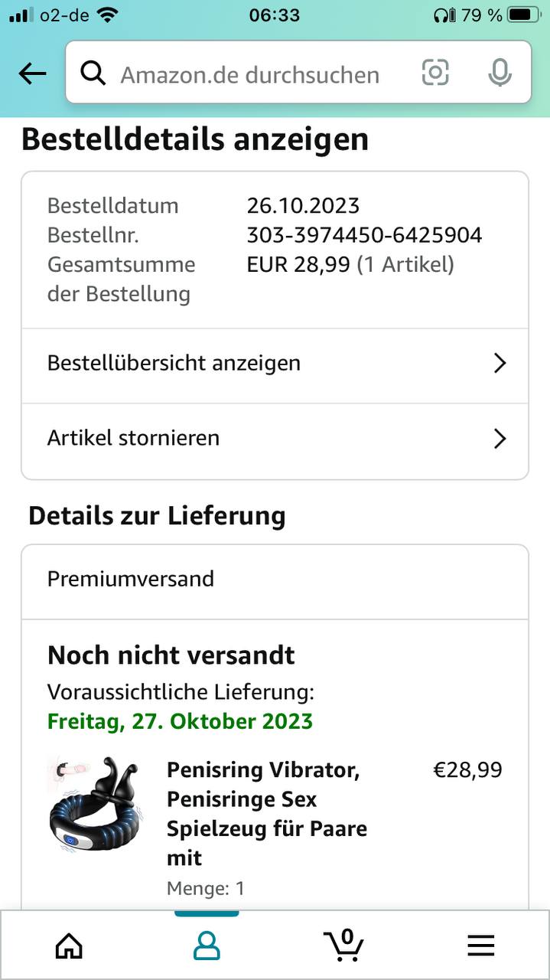Open the account profile tab icon

pos(207,946)
